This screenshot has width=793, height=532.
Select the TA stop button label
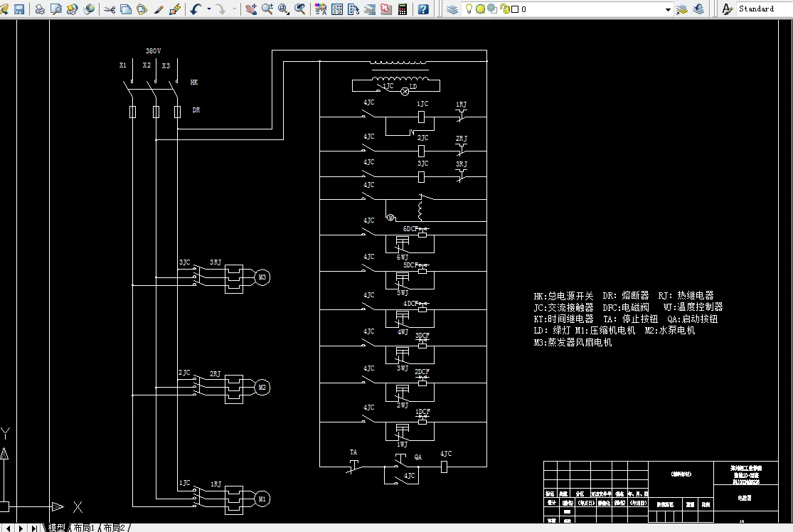point(353,452)
